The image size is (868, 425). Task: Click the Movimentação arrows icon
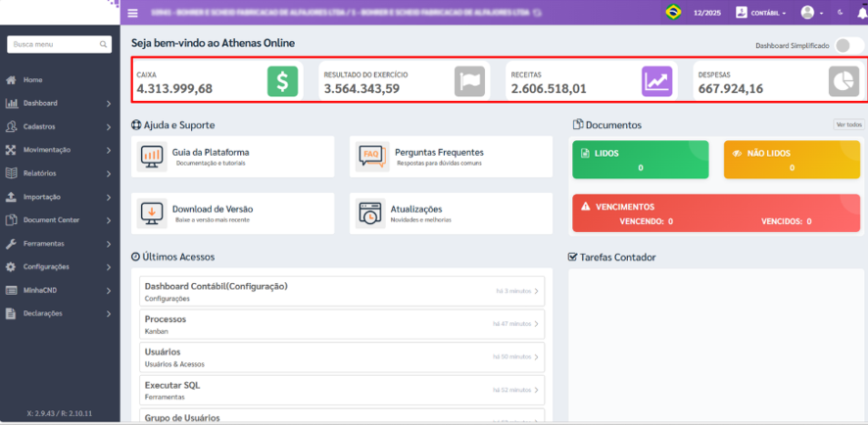tap(11, 150)
